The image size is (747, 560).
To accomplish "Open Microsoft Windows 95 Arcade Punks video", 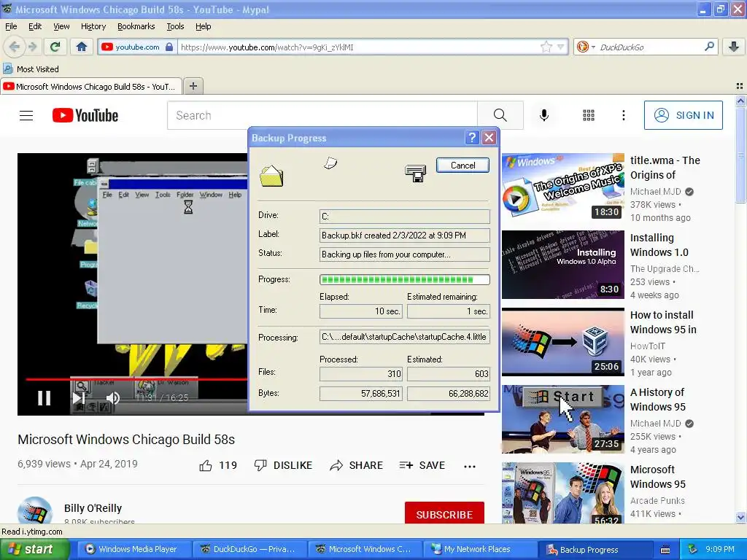I will 562,493.
